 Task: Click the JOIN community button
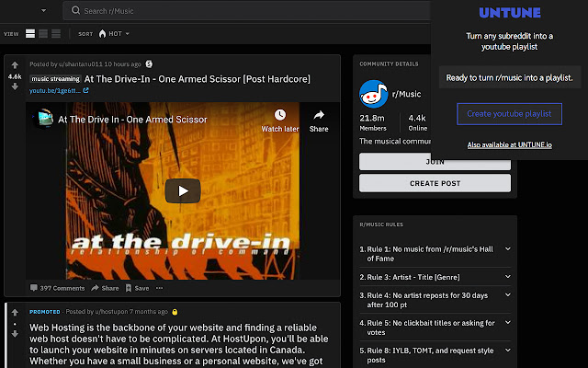tap(435, 162)
